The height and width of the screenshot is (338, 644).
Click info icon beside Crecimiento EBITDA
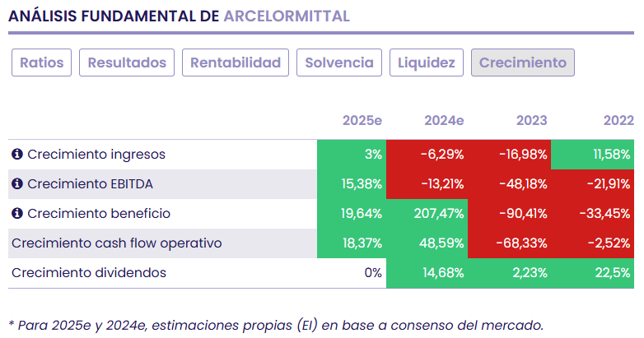(16, 184)
